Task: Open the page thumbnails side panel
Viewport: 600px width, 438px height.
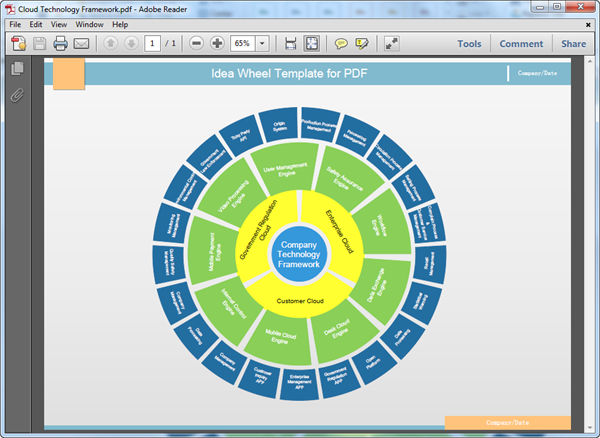Action: [x=16, y=69]
